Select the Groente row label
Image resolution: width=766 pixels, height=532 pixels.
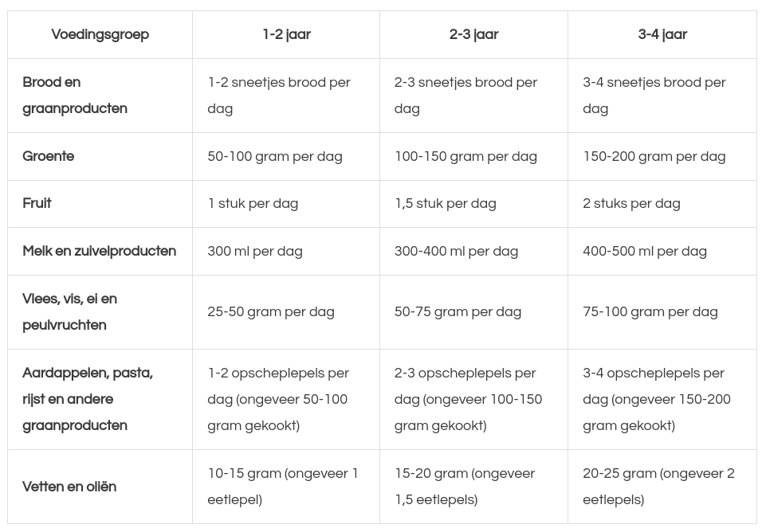[x=49, y=156]
